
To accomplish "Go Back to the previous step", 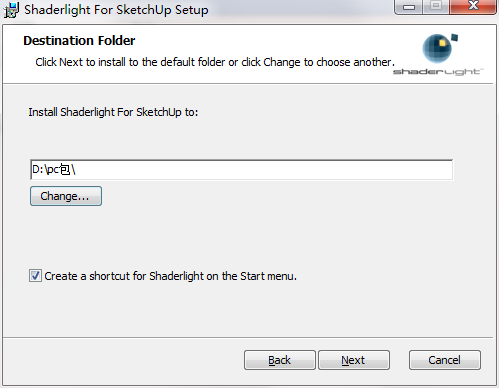I will (x=280, y=360).
